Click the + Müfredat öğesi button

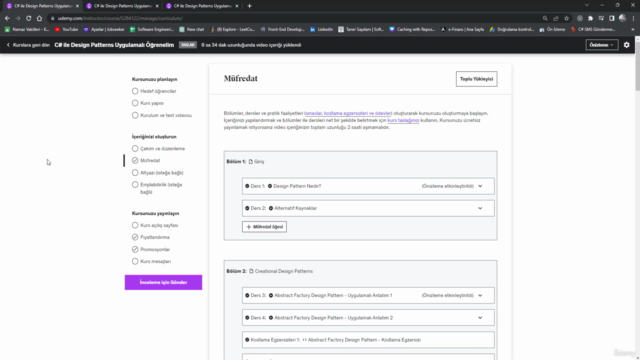coord(264,227)
